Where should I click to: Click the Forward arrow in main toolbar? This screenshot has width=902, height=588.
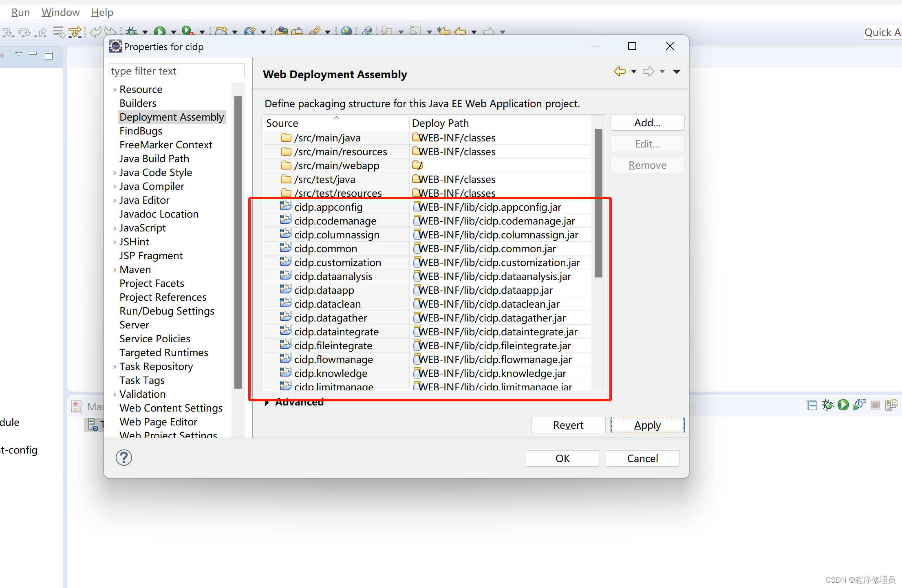click(x=489, y=31)
